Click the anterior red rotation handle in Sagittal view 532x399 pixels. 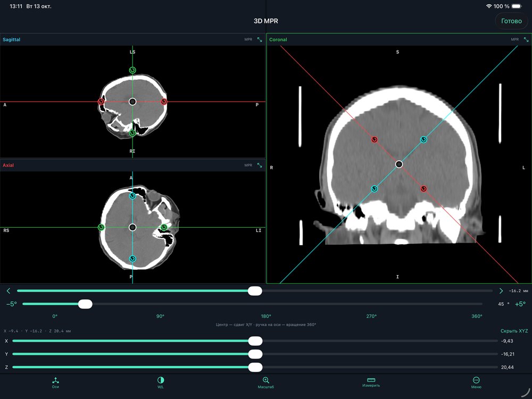tap(101, 102)
